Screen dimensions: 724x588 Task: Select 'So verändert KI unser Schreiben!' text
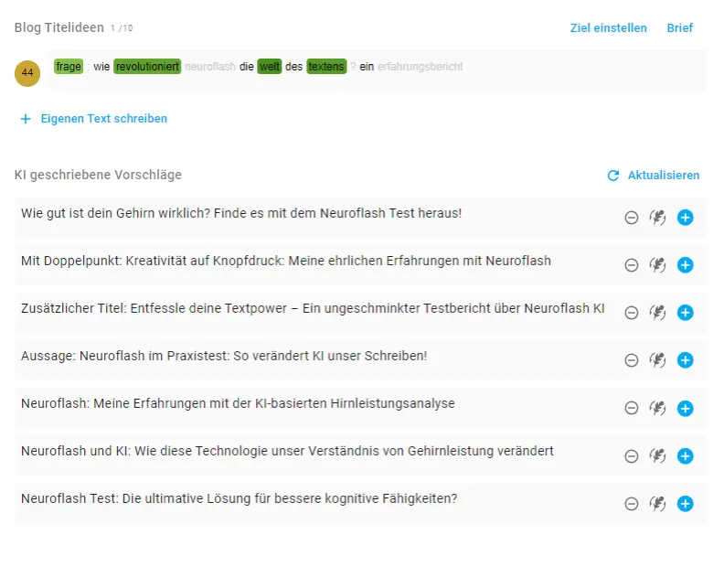330,356
